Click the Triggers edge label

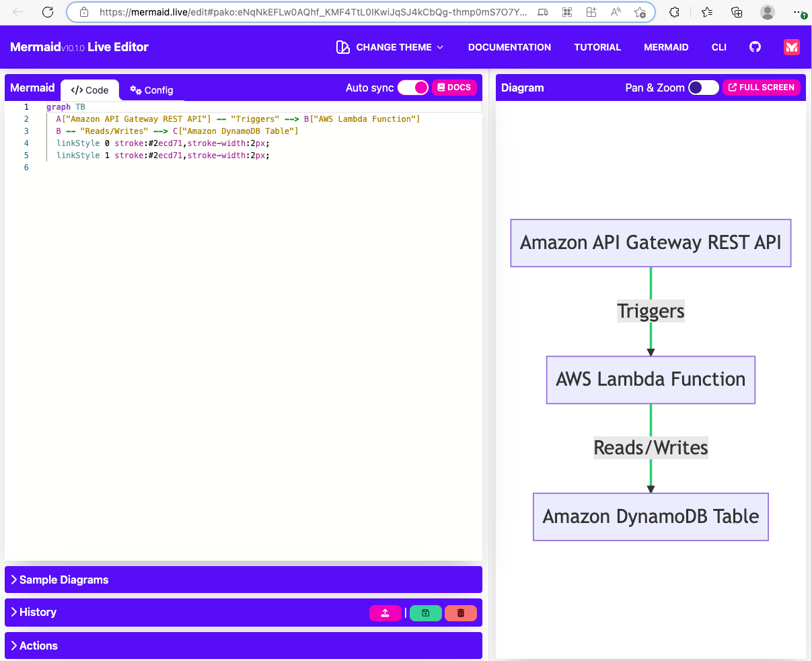click(x=651, y=311)
